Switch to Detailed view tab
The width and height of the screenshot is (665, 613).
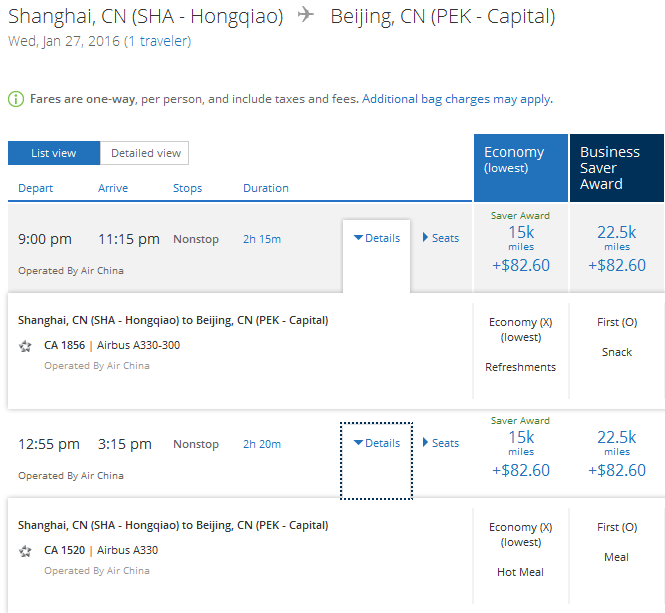146,153
